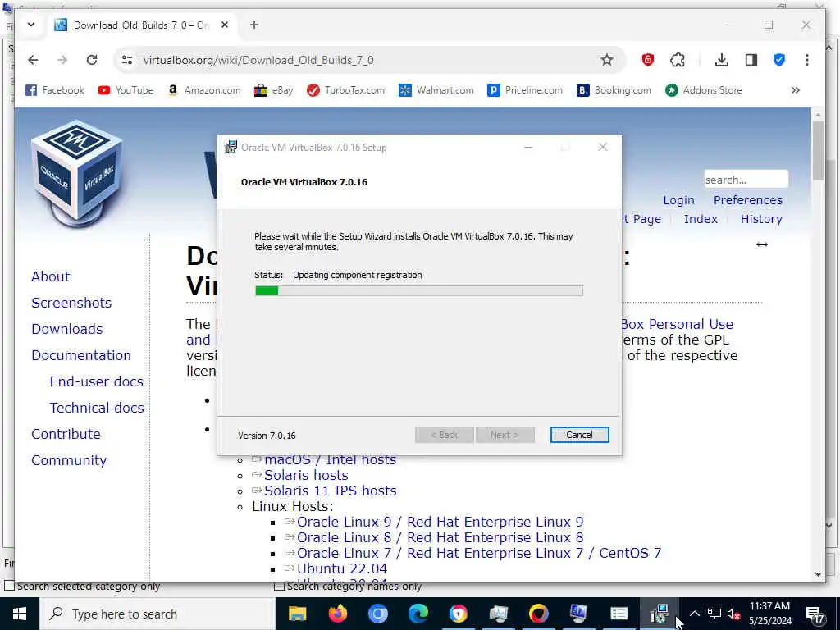Open the eBay bookmark
840x630 pixels.
click(x=274, y=90)
